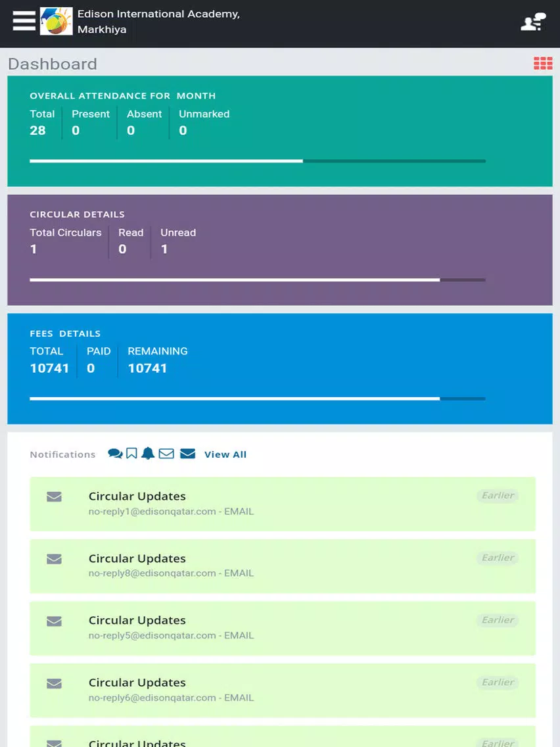This screenshot has height=747, width=560.
Task: Open the hamburger navigation menu
Action: click(x=24, y=20)
